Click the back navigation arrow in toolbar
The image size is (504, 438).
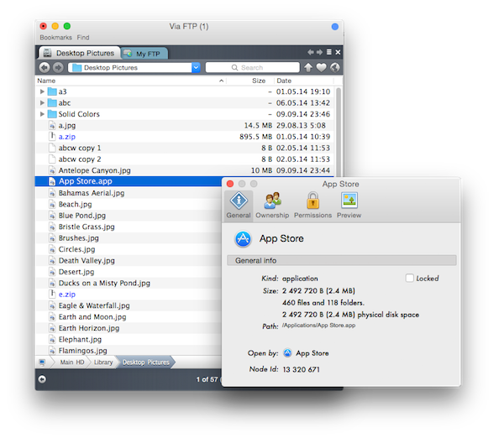pyautogui.click(x=45, y=67)
